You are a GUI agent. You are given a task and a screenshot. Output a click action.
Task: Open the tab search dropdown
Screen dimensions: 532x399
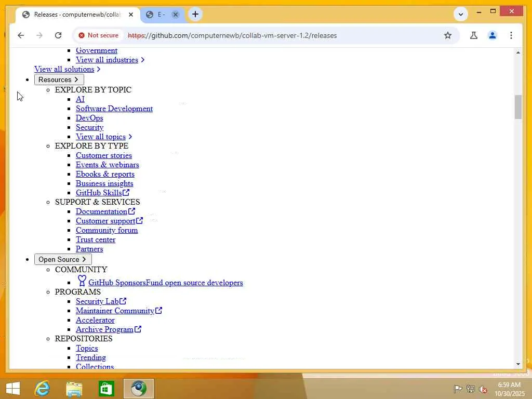[461, 14]
